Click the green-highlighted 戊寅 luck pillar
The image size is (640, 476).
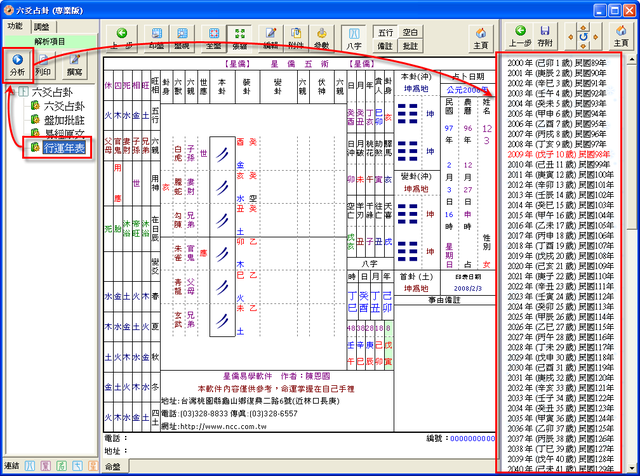click(x=388, y=346)
